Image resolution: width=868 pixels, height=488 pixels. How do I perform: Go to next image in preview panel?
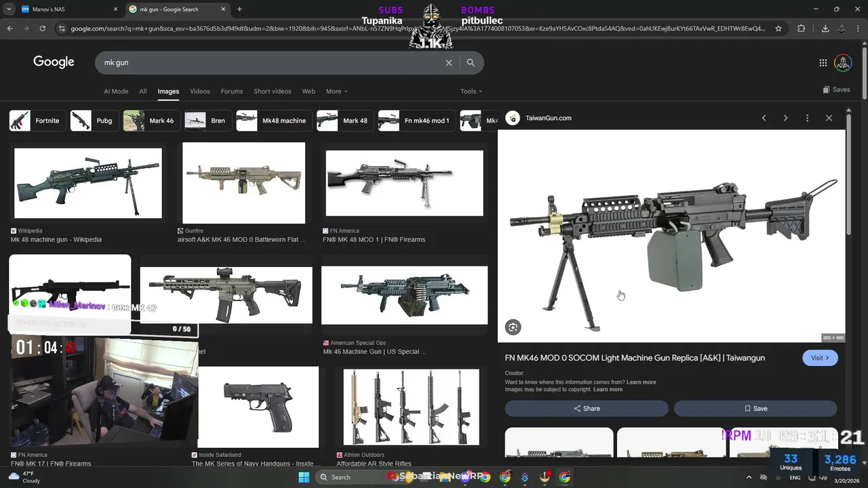coord(785,118)
